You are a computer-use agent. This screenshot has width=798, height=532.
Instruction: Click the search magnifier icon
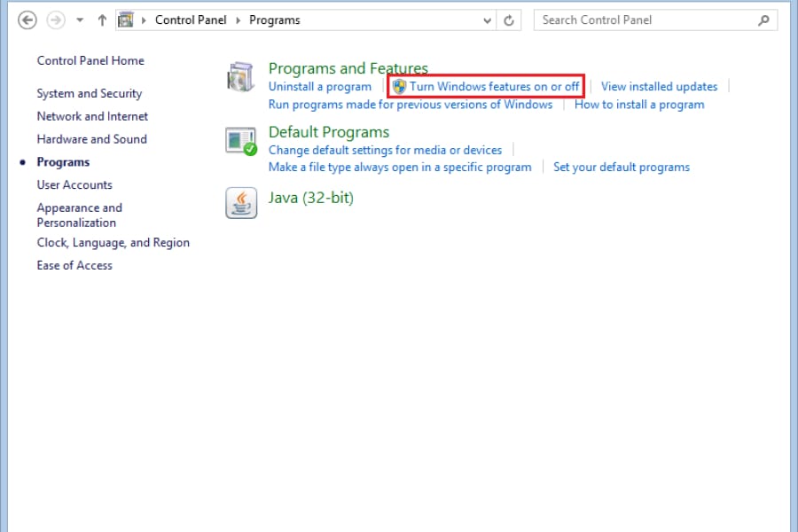(763, 20)
